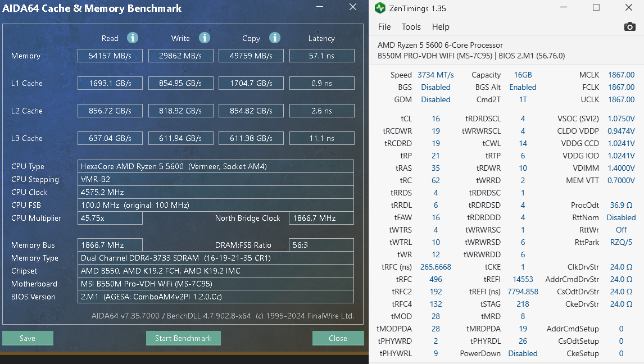
Task: Maximize the ZenTimings window
Action: click(x=596, y=7)
